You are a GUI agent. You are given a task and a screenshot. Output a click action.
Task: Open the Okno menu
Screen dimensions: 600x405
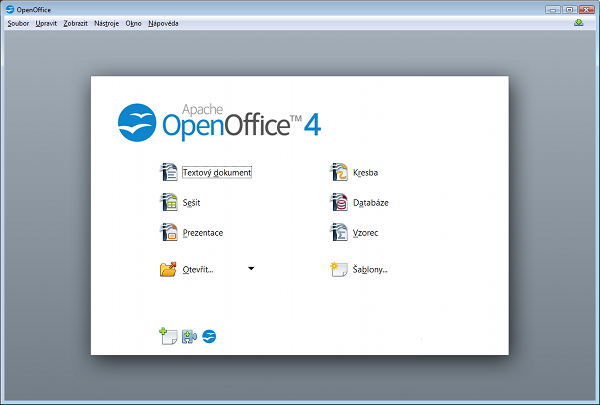coord(134,23)
